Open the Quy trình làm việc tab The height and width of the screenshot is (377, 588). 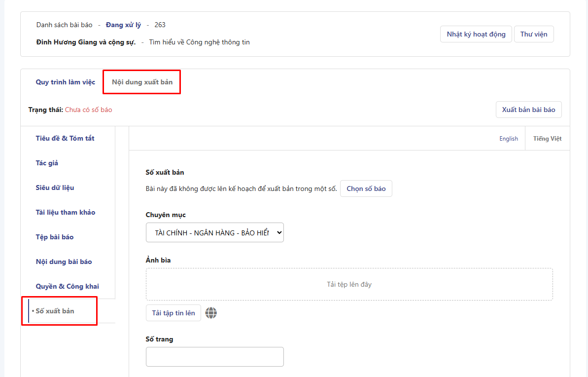coord(66,82)
